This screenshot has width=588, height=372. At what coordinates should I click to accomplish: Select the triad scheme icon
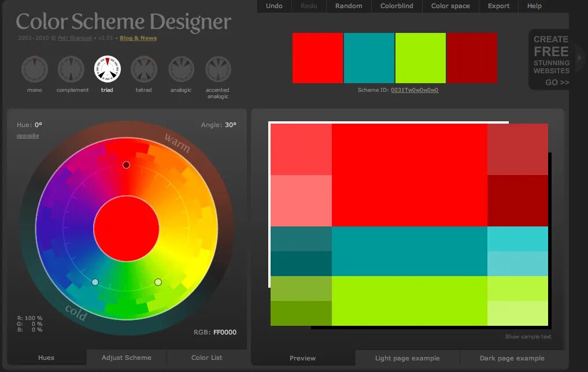click(107, 69)
